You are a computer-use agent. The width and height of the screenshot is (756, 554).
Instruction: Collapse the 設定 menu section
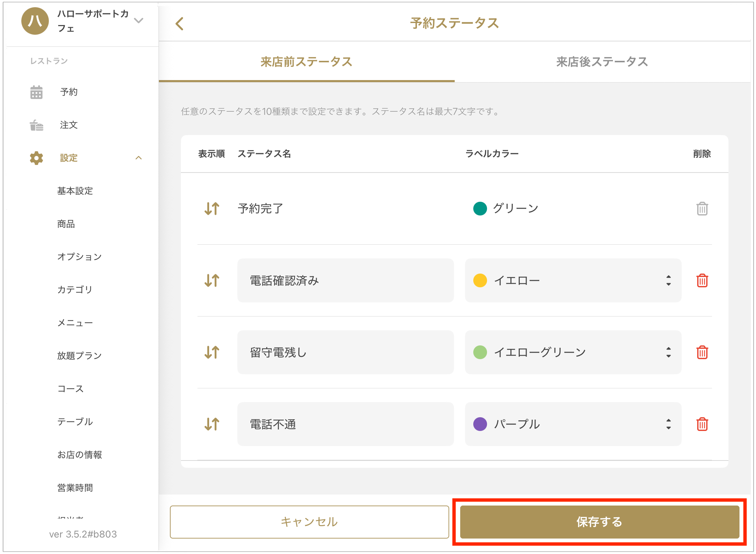pyautogui.click(x=138, y=158)
